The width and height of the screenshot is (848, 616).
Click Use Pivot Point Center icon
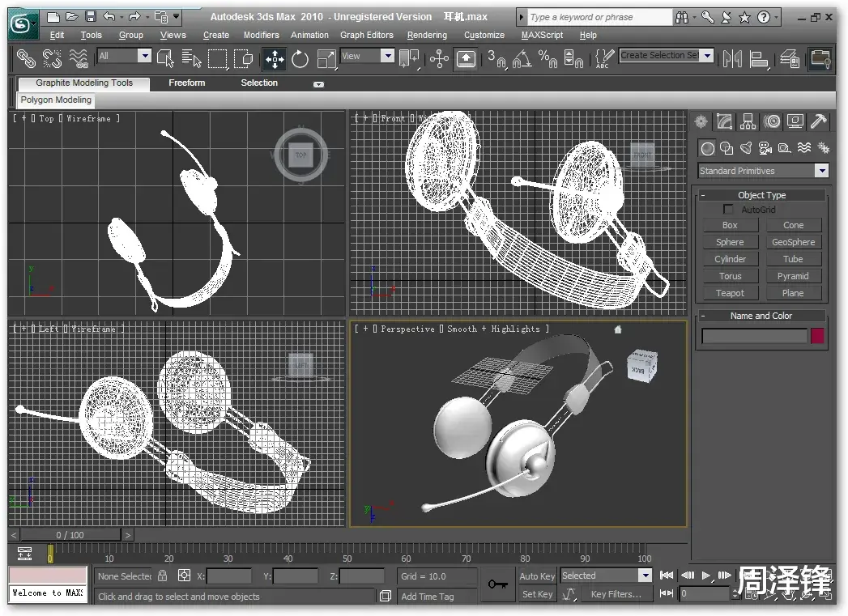(x=409, y=59)
